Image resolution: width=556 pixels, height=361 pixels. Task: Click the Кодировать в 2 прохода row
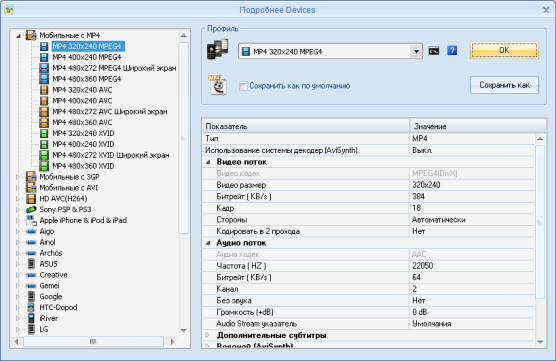(368, 232)
